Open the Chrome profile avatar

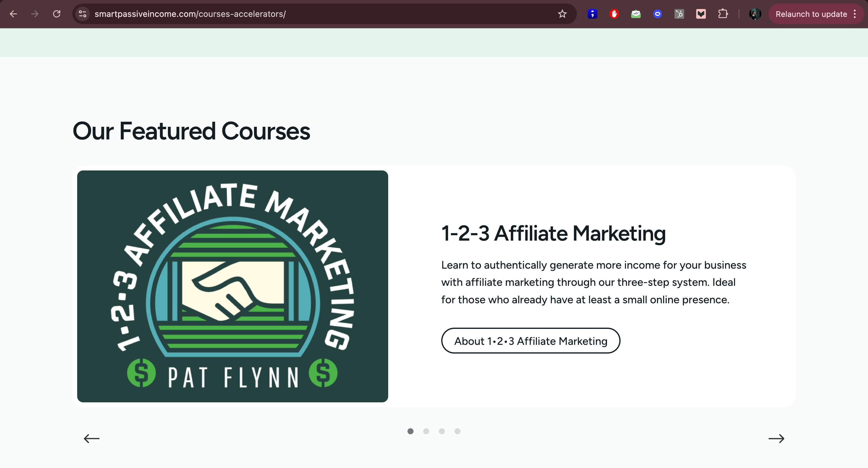[755, 14]
